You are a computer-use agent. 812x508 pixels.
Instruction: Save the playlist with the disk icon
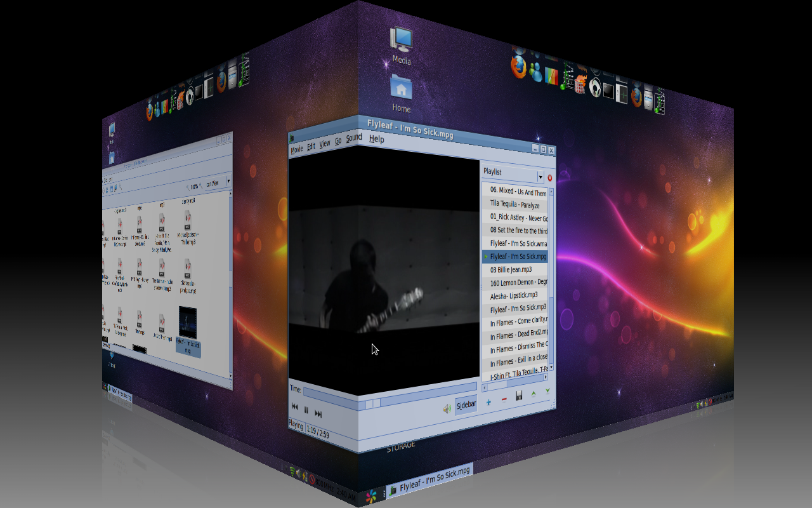[519, 395]
